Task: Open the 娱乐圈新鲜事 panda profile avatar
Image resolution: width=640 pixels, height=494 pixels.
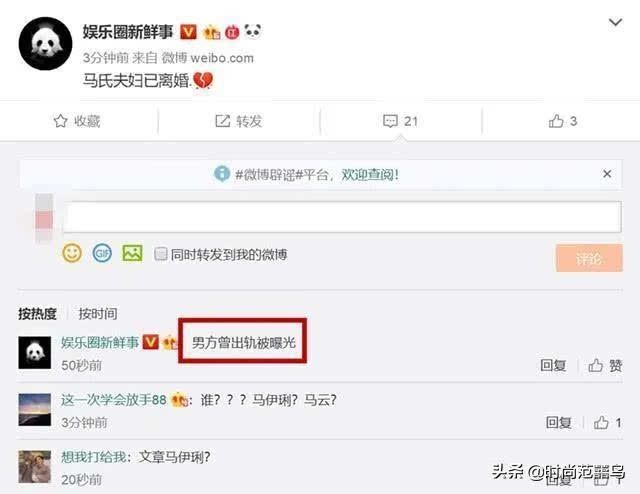Action: (45, 43)
